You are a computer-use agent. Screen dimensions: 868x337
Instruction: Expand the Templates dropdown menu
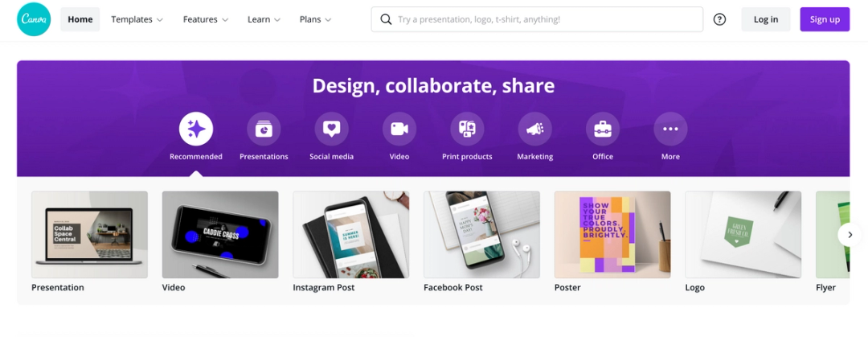(x=137, y=19)
